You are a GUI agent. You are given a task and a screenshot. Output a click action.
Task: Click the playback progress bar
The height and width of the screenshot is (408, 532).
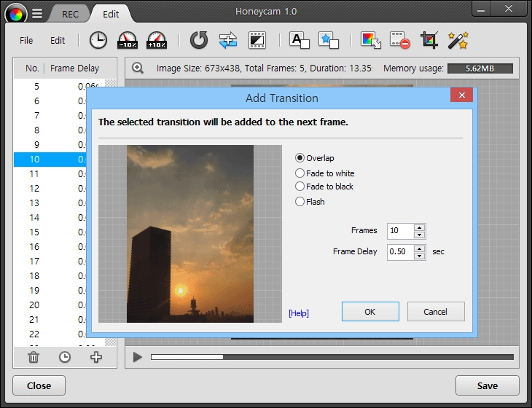332,357
